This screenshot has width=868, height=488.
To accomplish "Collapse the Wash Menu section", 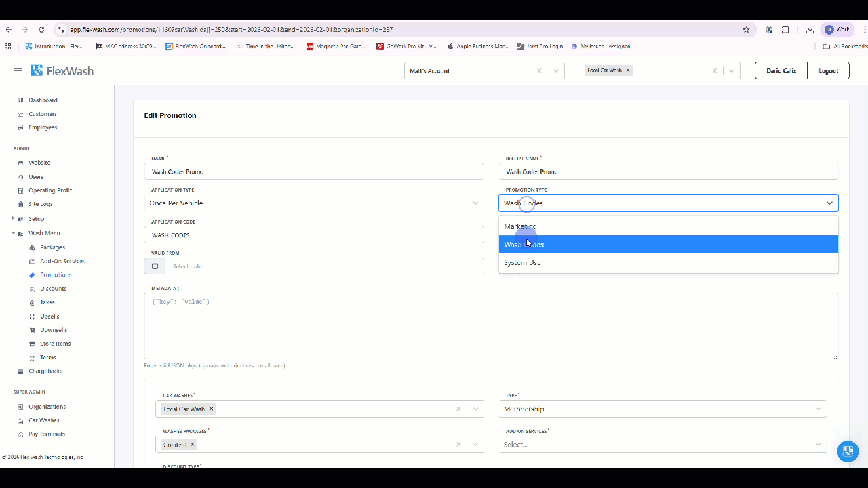I will (13, 233).
